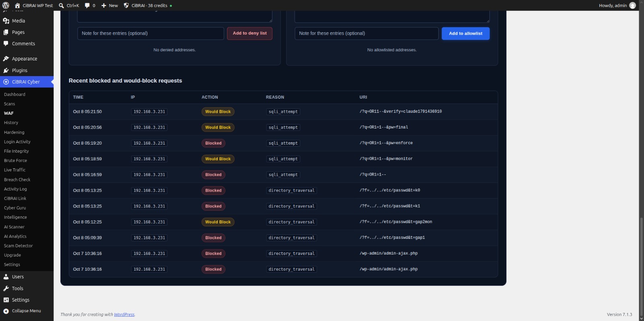644x321 pixels.
Task: Click the home icon beside CiBRAI WP Test
Action: (x=17, y=5)
